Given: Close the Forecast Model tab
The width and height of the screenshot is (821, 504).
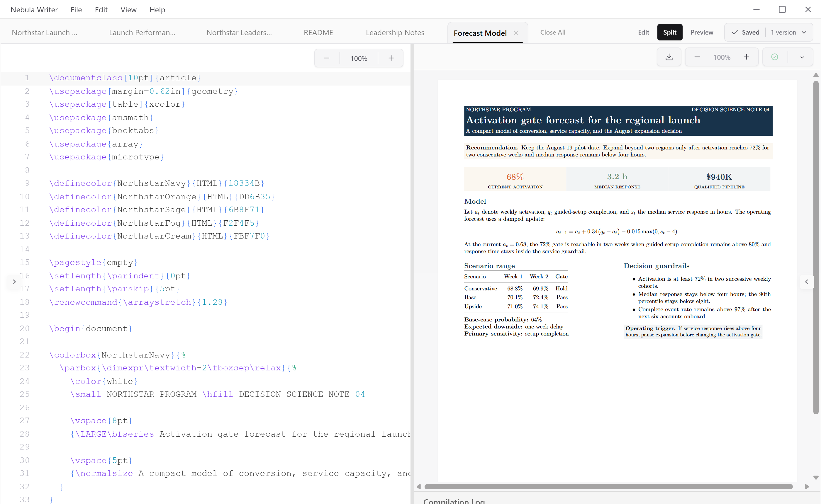Looking at the screenshot, I should (516, 33).
